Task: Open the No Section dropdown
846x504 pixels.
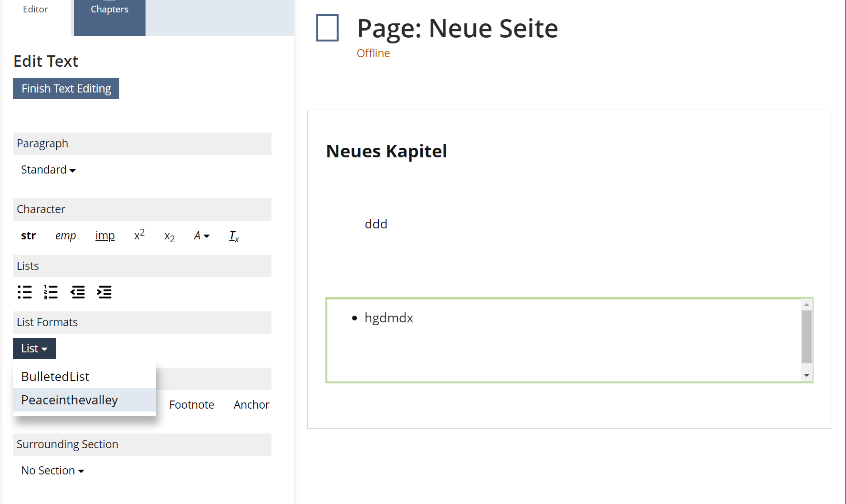Action: click(52, 471)
